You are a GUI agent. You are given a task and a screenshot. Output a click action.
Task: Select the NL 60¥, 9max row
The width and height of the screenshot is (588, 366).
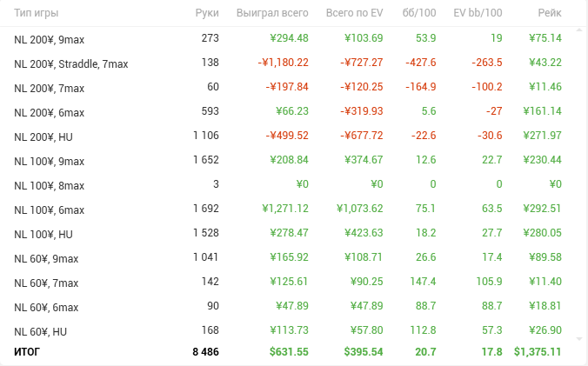click(47, 258)
